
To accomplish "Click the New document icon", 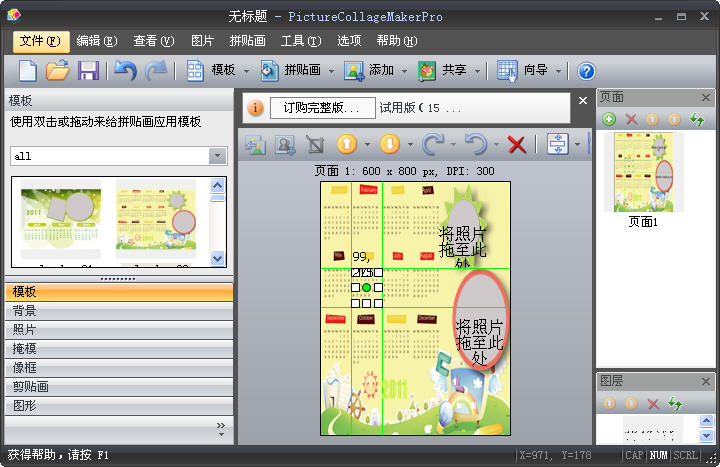I will (x=28, y=71).
